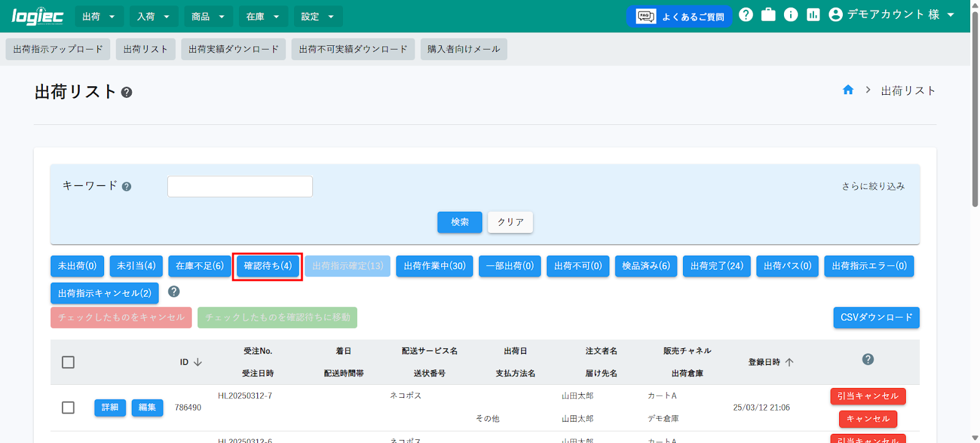Check the checkbox for order 786490
The height and width of the screenshot is (443, 980).
68,408
